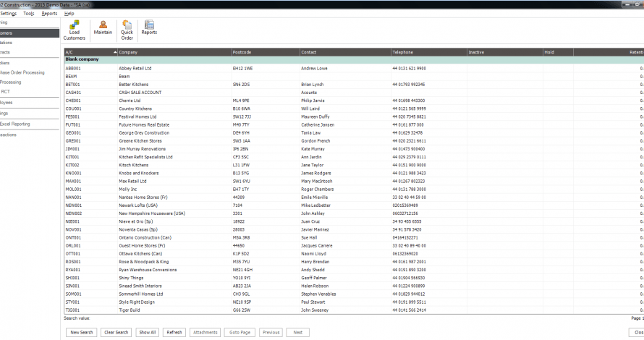Open the Reports toolbar icon
644x340 pixels.
149,28
